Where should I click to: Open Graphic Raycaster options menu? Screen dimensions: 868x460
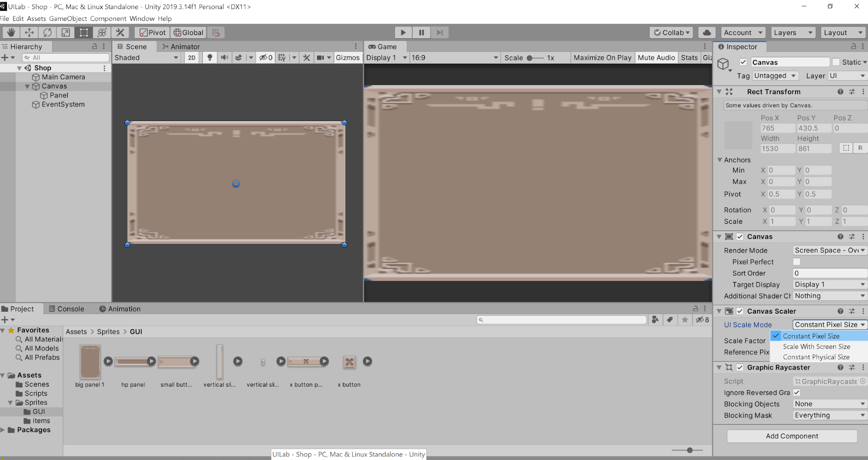click(x=863, y=367)
